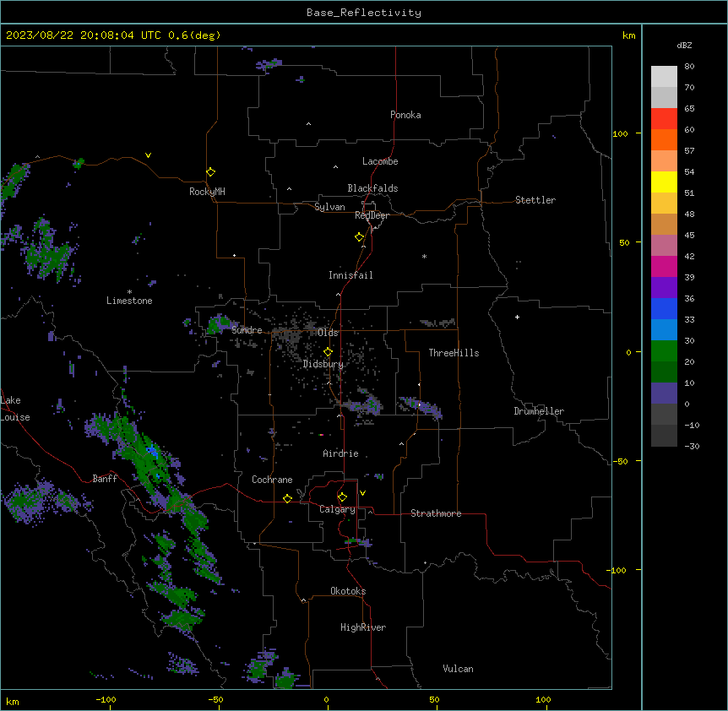
Task: Click the Sylvan label
Action: [x=329, y=207]
